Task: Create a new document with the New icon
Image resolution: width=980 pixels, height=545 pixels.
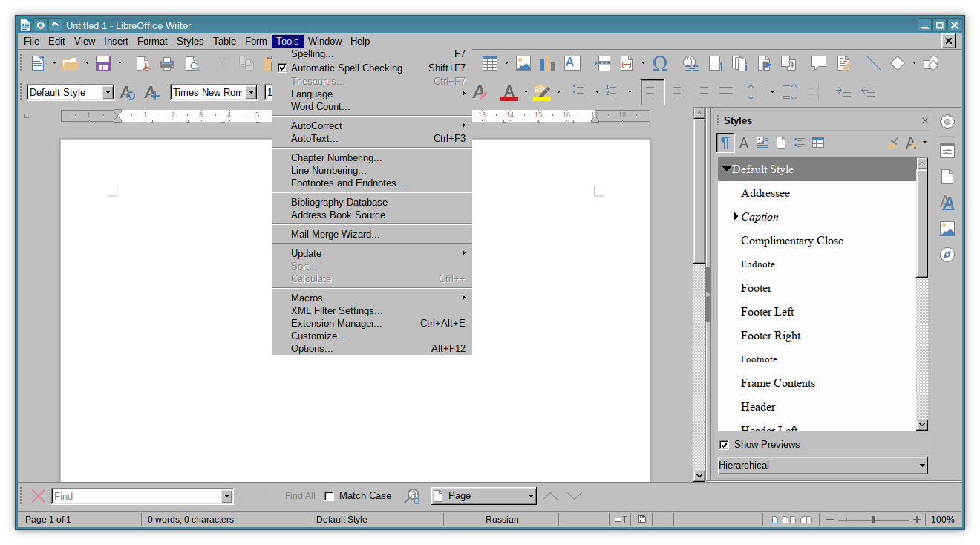Action: tap(37, 63)
